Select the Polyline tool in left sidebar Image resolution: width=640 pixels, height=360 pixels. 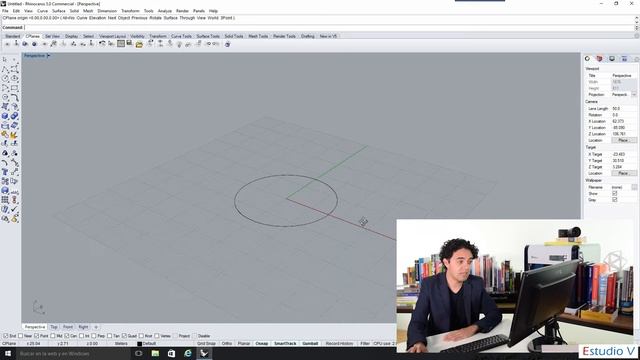coord(5,69)
